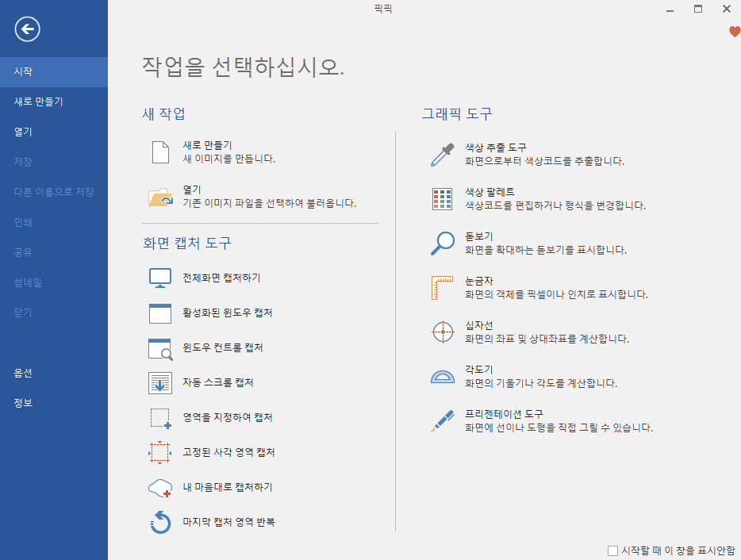
Task: Open the 옵션 (Options) menu item
Action: tap(24, 372)
